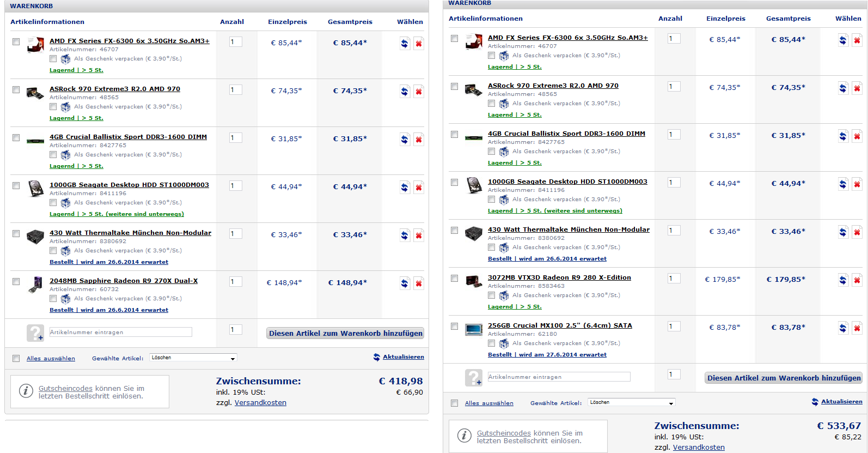Click quantity field for AMD FX-6300 in right cart
Screen dimensions: 868x453
pyautogui.click(x=674, y=39)
